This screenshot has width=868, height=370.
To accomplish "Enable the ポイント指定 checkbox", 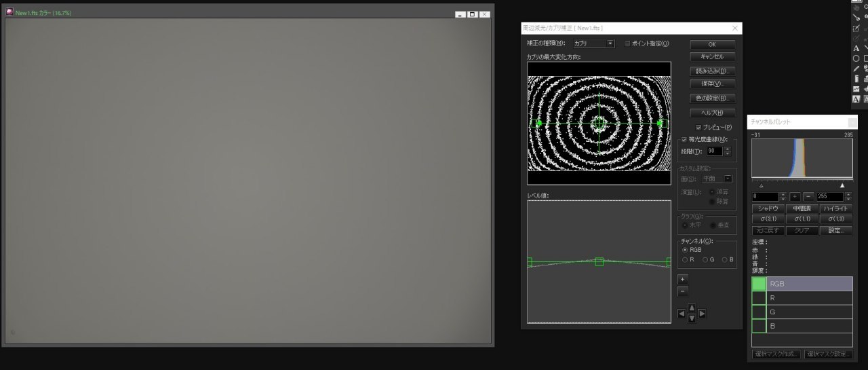I will point(627,43).
